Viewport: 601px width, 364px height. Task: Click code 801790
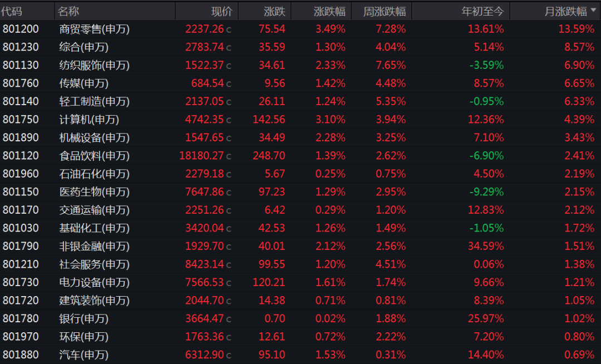pos(21,245)
